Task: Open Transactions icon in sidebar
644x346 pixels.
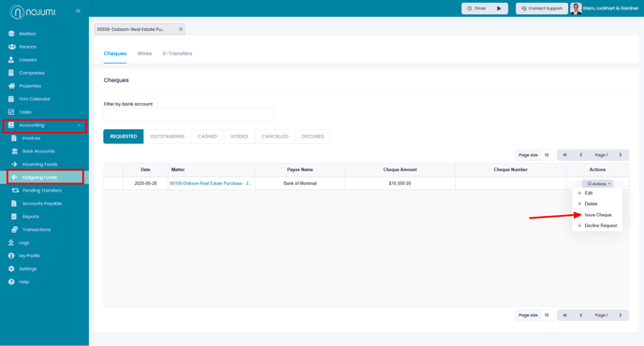Action: (x=15, y=230)
